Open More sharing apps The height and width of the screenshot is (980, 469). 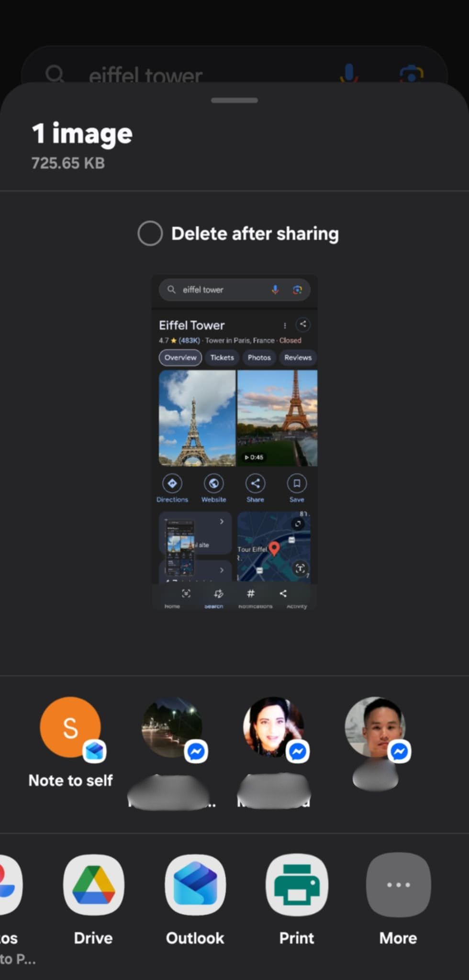point(398,900)
